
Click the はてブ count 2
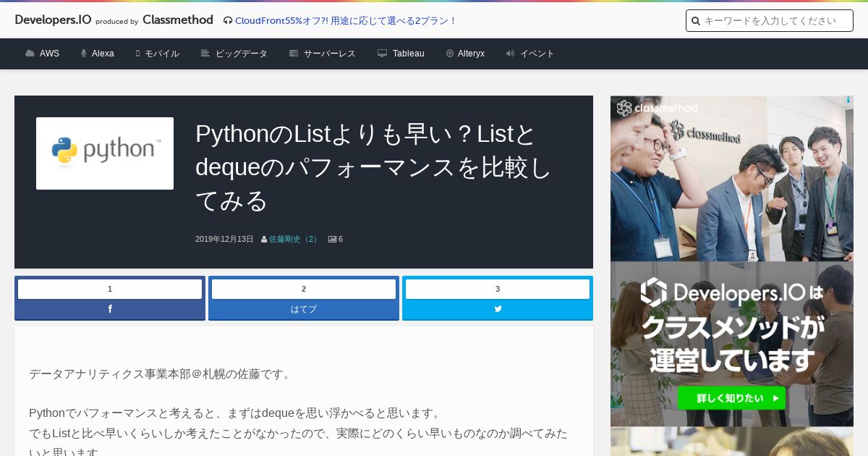pos(304,289)
